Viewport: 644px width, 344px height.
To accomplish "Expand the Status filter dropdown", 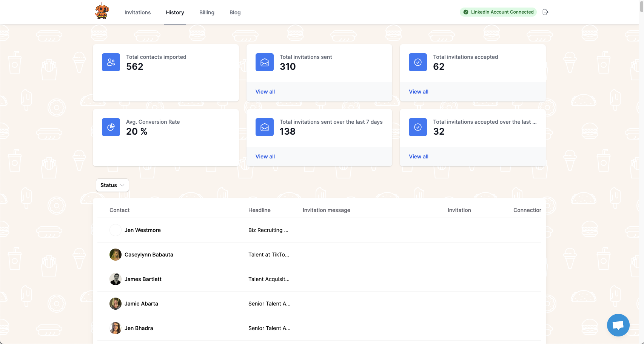I will click(x=112, y=185).
